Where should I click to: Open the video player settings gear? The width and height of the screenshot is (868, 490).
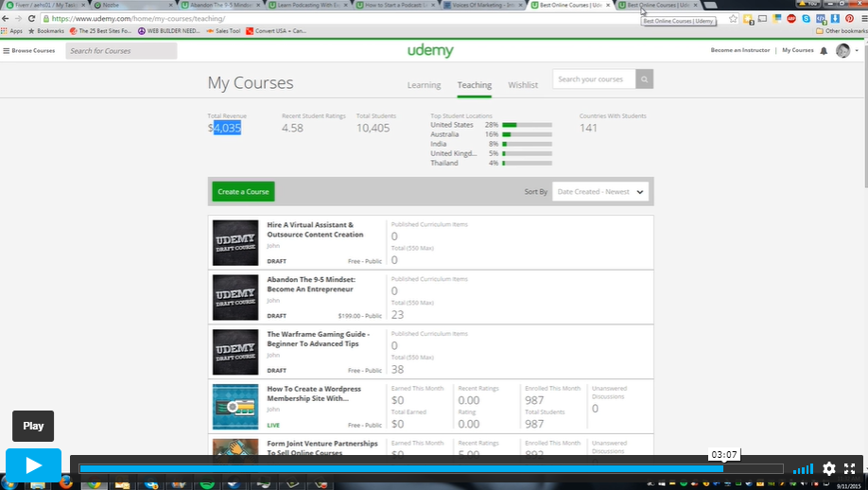click(828, 468)
